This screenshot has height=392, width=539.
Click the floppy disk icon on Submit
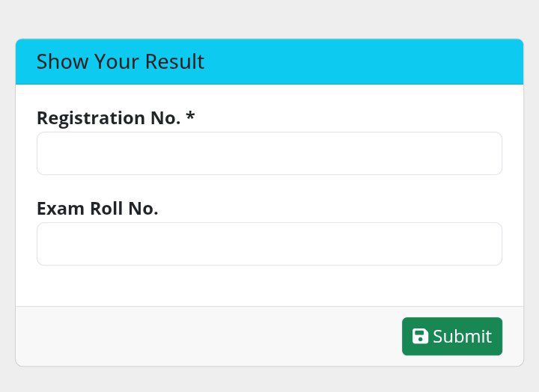tap(420, 337)
